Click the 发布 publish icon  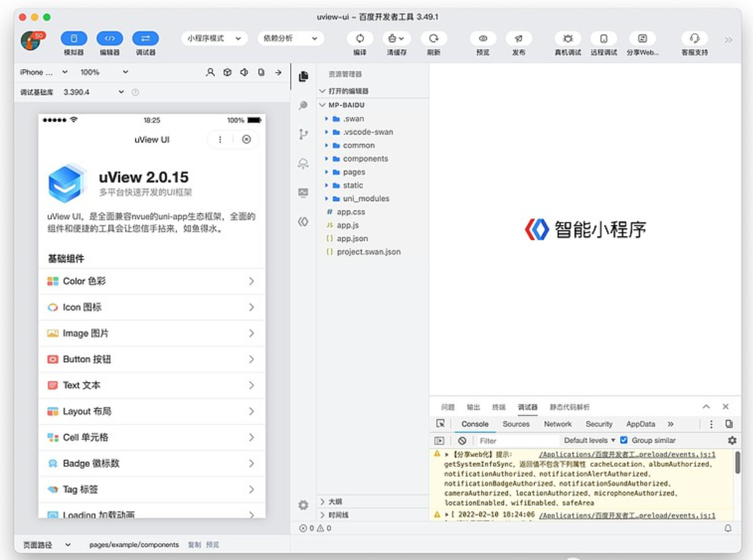point(519,38)
